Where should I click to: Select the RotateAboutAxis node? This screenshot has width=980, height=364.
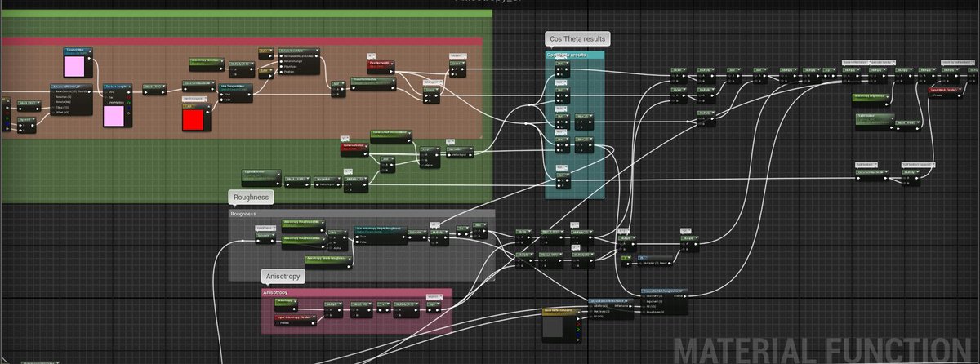[x=300, y=61]
